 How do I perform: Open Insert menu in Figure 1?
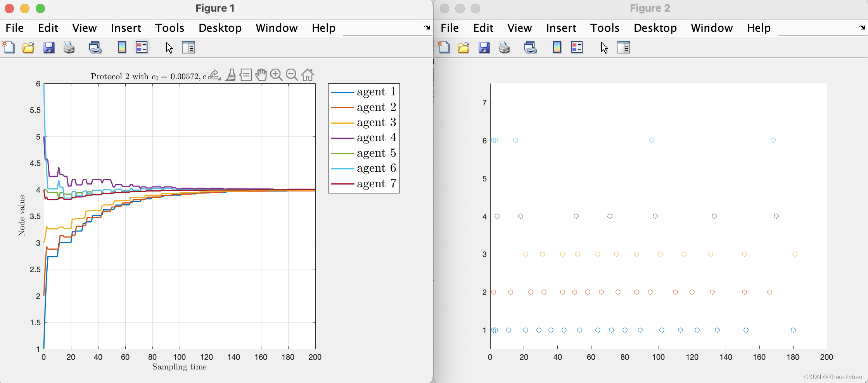pos(126,28)
